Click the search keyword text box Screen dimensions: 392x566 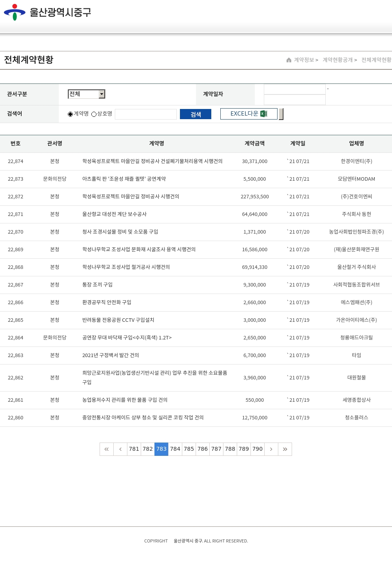point(146,114)
